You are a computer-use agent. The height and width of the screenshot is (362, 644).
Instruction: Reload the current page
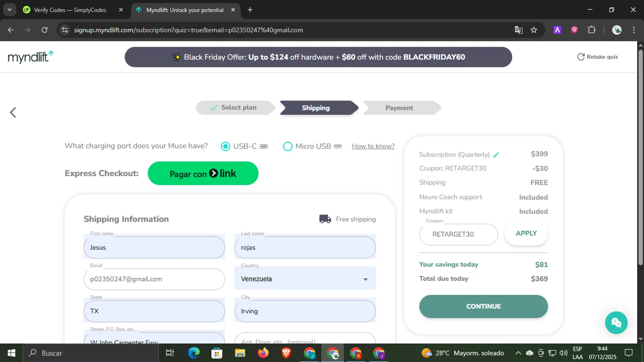[x=45, y=30]
